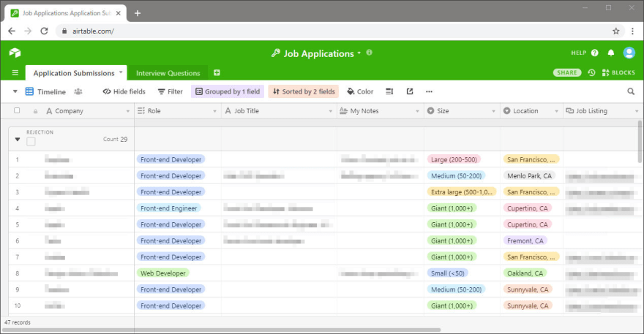Add a new table with plus icon

coord(217,72)
